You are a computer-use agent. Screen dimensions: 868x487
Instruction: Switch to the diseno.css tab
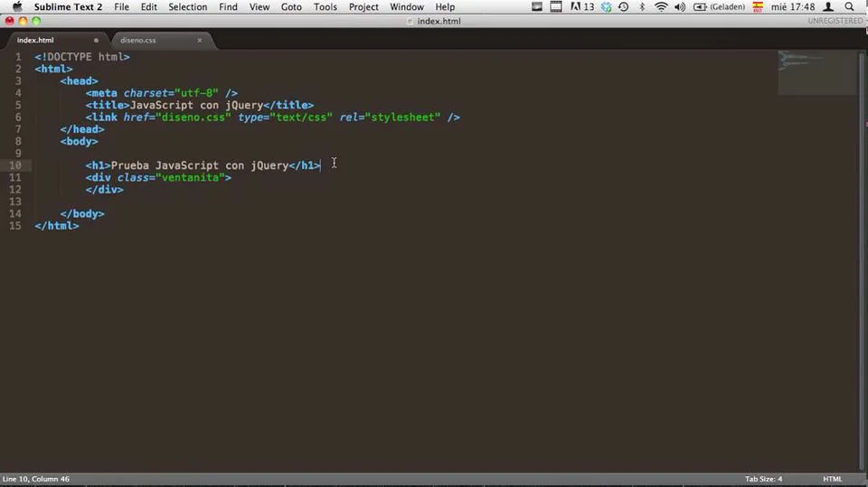point(137,40)
